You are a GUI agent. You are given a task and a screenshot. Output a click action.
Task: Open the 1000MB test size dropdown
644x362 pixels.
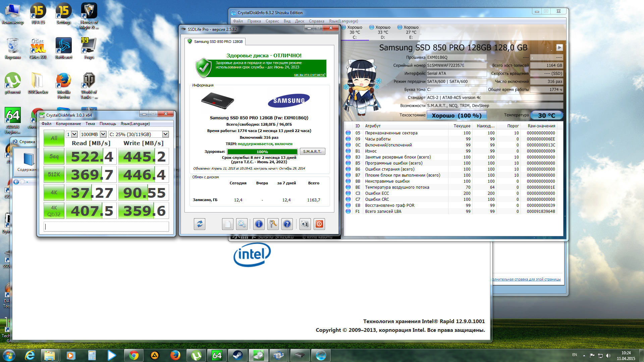tap(103, 134)
